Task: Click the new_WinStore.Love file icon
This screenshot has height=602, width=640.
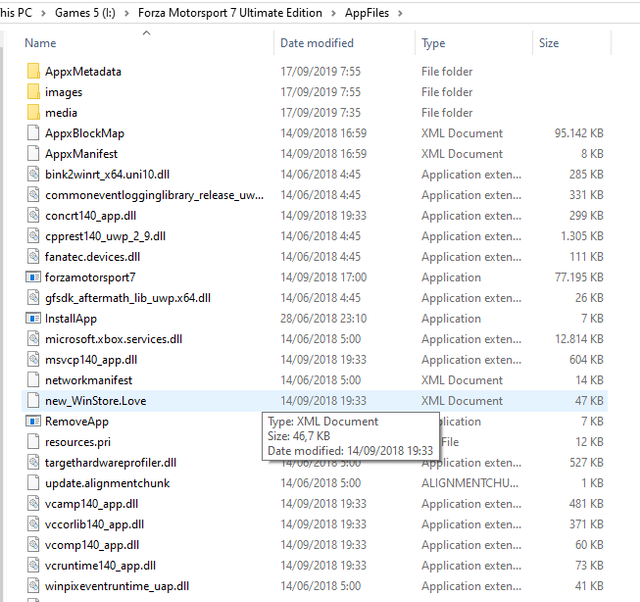Action: click(33, 400)
